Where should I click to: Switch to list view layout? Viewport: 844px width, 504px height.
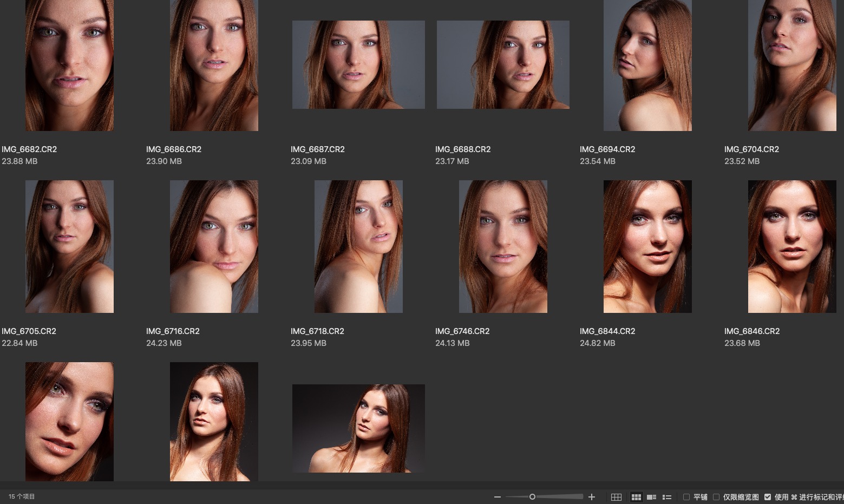[667, 497]
